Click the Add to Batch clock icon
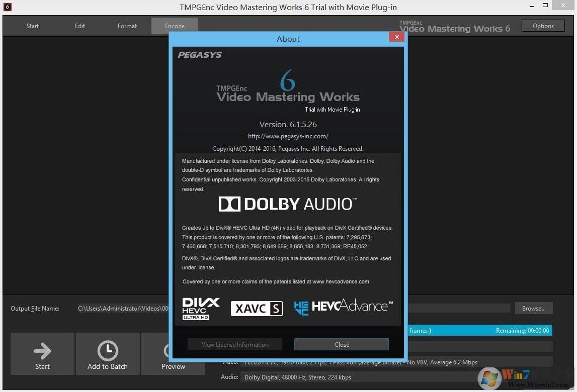 (108, 350)
